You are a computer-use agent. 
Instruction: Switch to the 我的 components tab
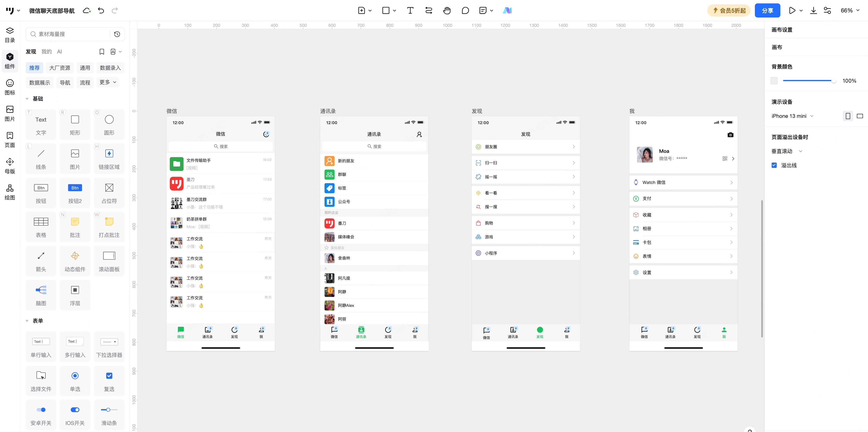click(x=47, y=52)
